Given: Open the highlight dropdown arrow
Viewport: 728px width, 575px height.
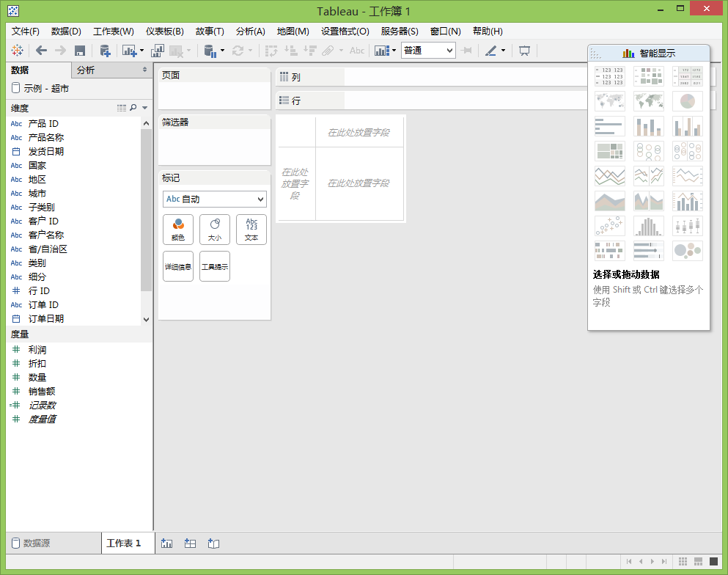Looking at the screenshot, I should pyautogui.click(x=503, y=50).
